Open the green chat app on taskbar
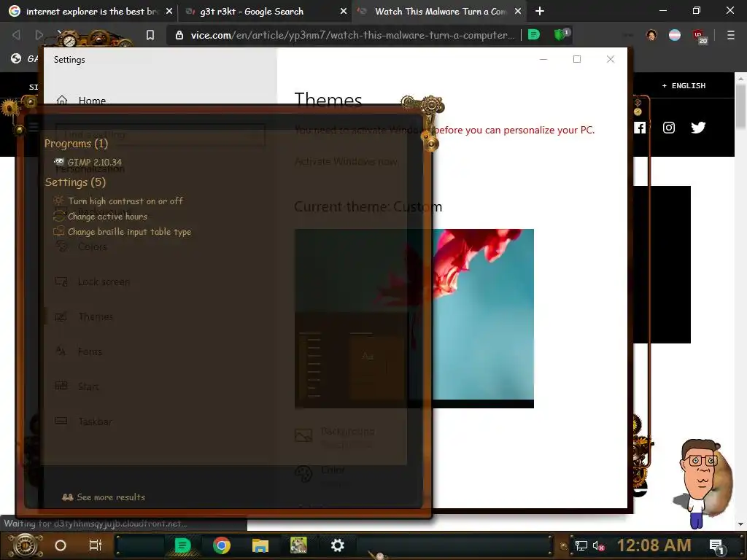The image size is (747, 560). (182, 545)
